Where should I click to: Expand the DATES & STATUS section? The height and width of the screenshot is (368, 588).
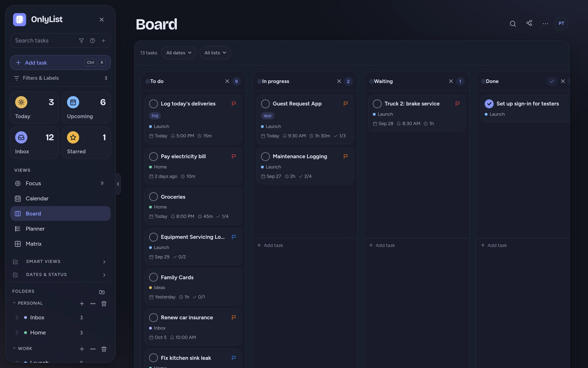click(x=60, y=275)
